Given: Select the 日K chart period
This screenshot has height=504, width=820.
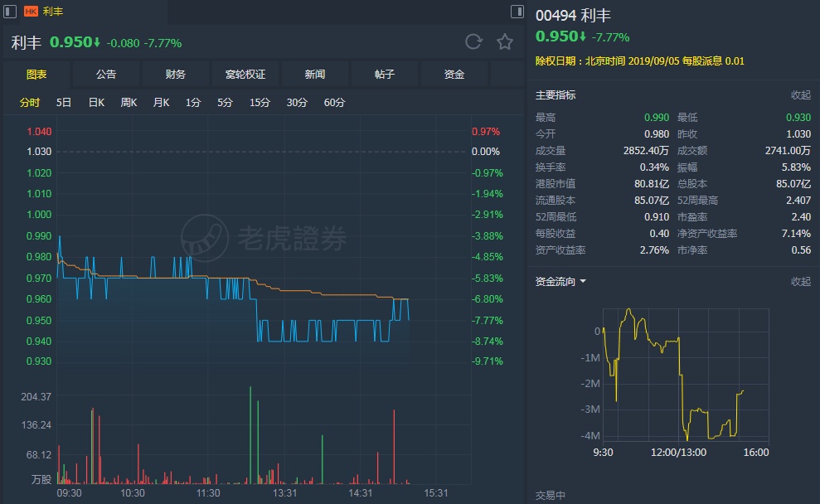Looking at the screenshot, I should [x=96, y=103].
